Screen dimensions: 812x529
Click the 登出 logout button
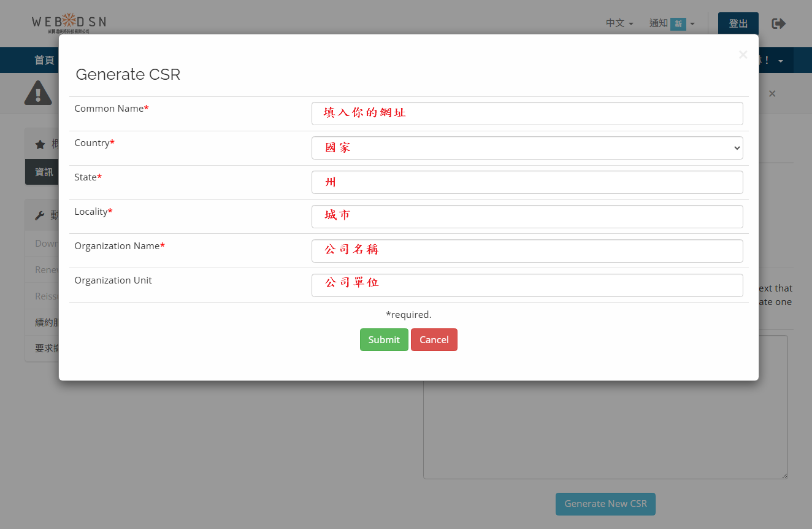738,23
